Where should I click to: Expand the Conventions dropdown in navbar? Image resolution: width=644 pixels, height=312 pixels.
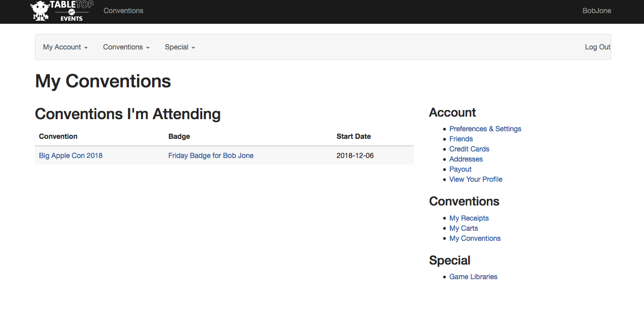click(126, 47)
